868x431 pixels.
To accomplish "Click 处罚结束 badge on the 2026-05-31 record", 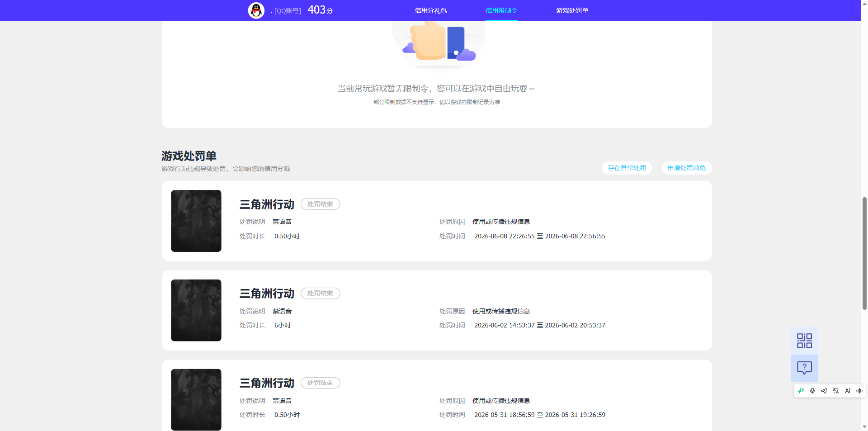I will pos(320,383).
